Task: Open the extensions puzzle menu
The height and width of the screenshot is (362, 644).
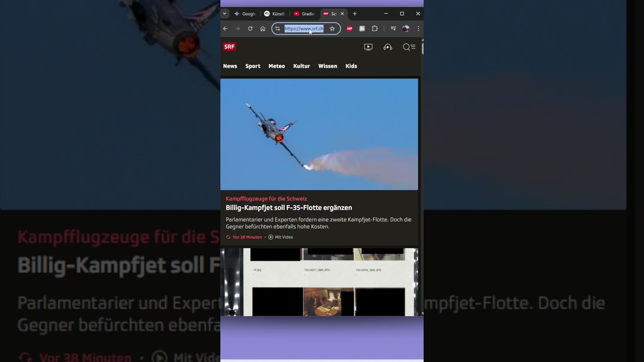Action: tap(375, 29)
